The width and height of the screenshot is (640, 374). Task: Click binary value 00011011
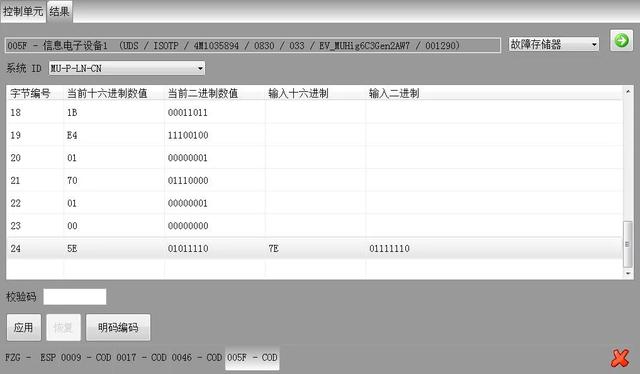(188, 112)
